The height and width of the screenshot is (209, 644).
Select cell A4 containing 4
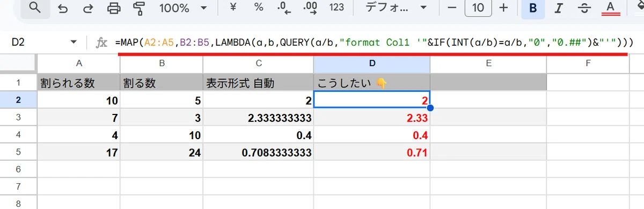pos(79,134)
